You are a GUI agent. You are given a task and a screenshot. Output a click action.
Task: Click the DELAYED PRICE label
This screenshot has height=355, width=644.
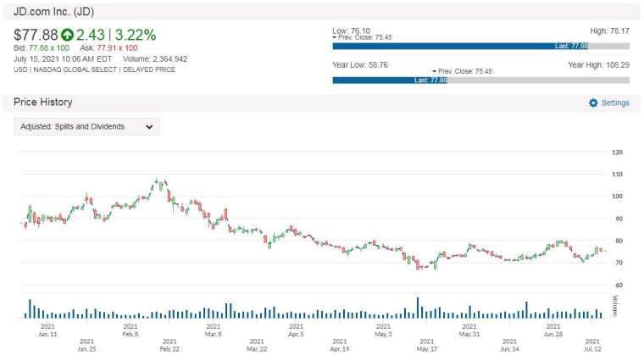coord(149,69)
